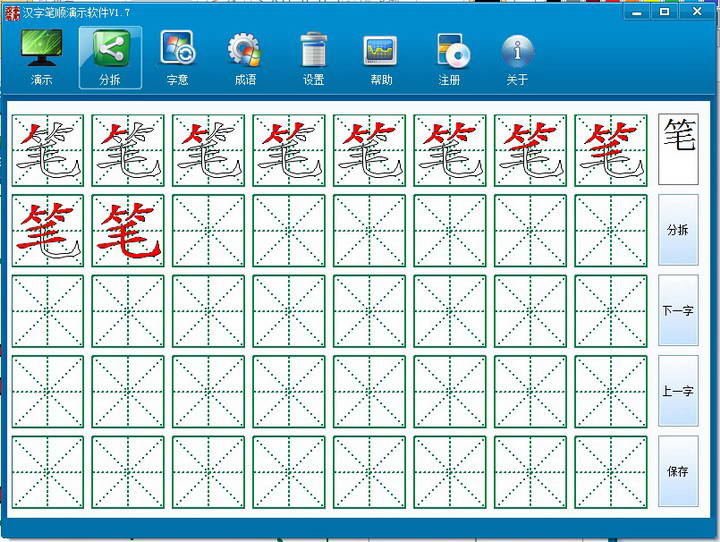Click the app logo icon in title bar

(x=13, y=11)
